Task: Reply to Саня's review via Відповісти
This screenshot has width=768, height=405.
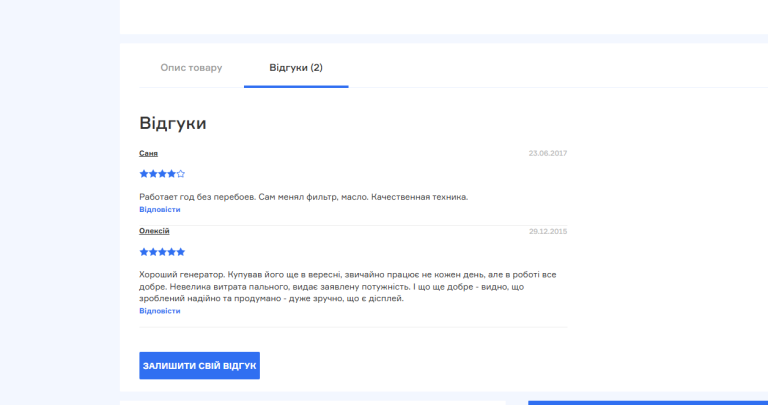Action: (x=160, y=210)
